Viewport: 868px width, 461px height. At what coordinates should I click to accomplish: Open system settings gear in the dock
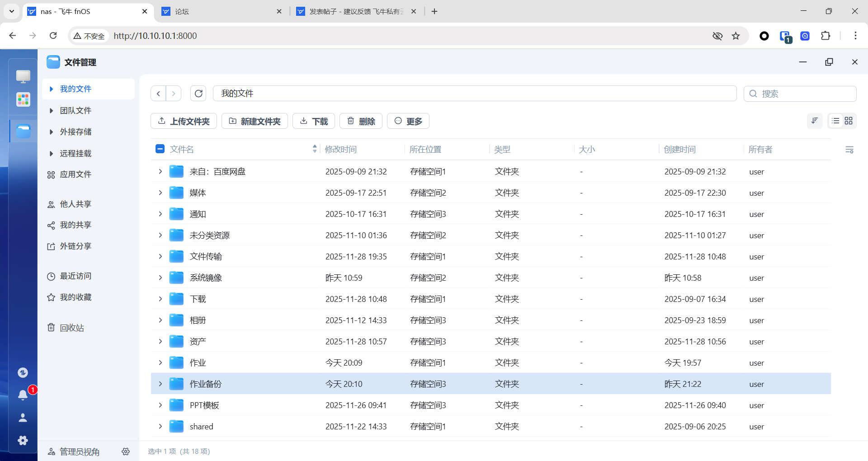click(23, 441)
